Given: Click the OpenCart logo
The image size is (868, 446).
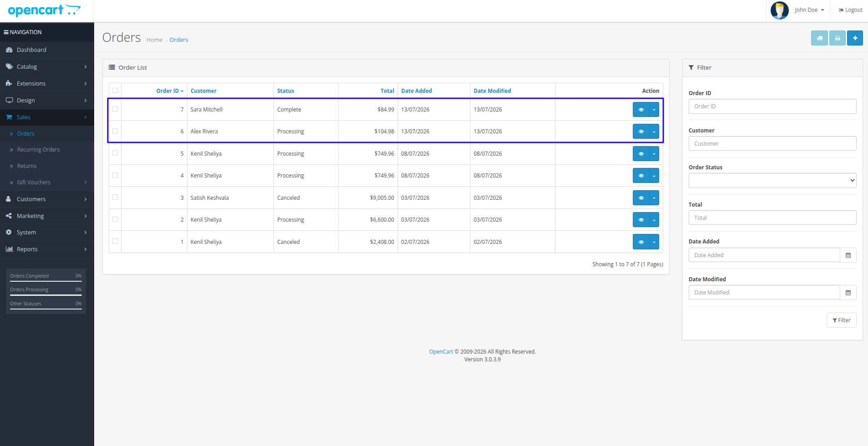Looking at the screenshot, I should pos(44,10).
